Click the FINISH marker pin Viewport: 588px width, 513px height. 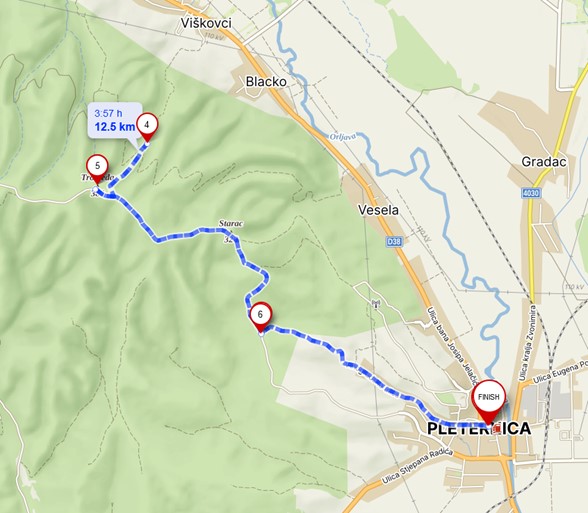(x=489, y=399)
